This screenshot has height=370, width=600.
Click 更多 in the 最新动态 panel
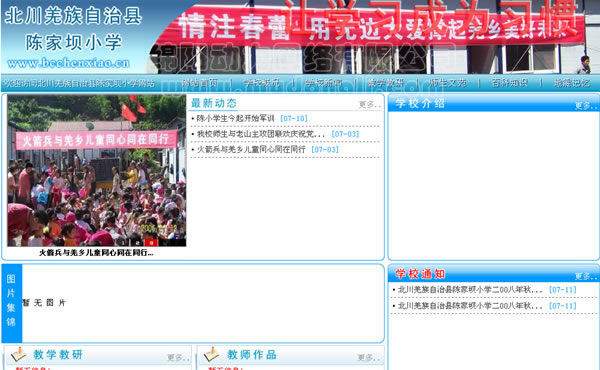[369, 104]
